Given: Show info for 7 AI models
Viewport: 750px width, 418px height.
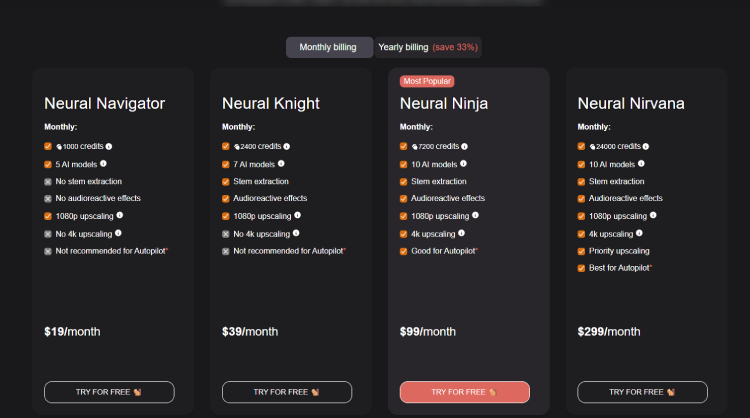Looking at the screenshot, I should [x=281, y=164].
